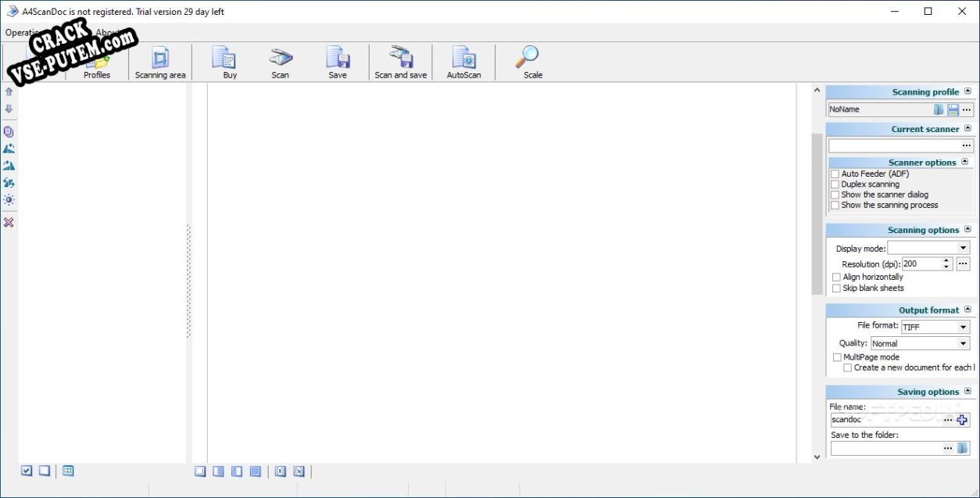Open the brightness and contrast tool
Viewport: 980px width, 498px height.
9,200
